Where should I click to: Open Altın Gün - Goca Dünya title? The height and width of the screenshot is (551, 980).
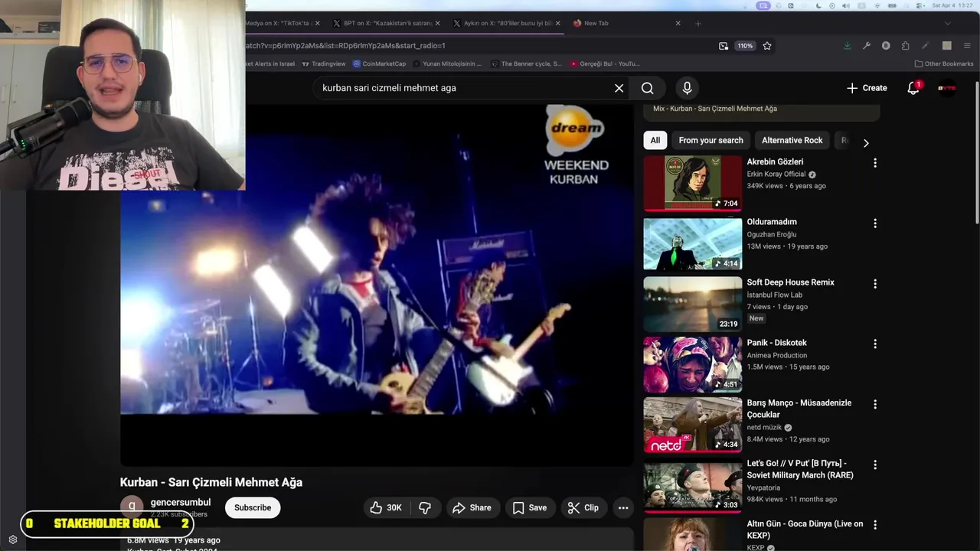tap(805, 530)
